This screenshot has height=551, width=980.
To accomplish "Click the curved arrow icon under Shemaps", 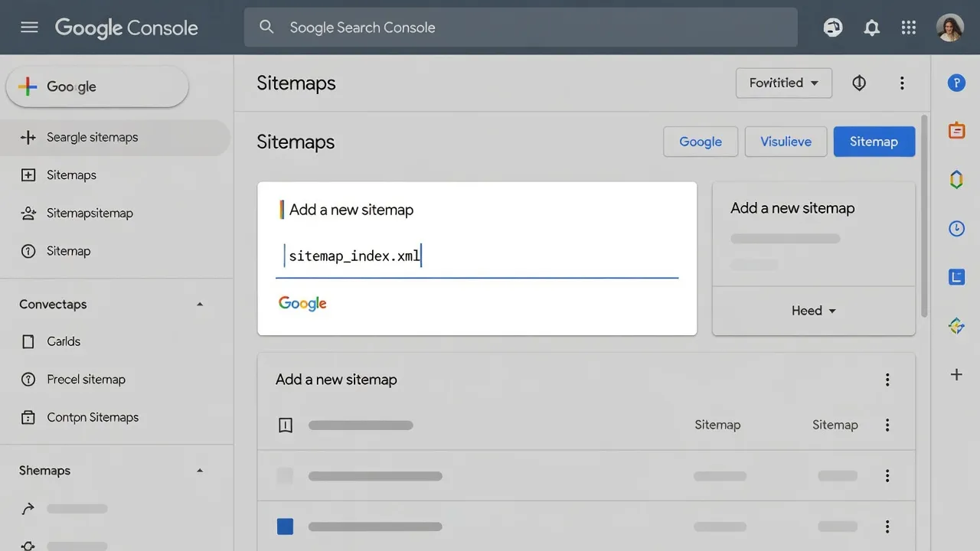I will coord(28,509).
